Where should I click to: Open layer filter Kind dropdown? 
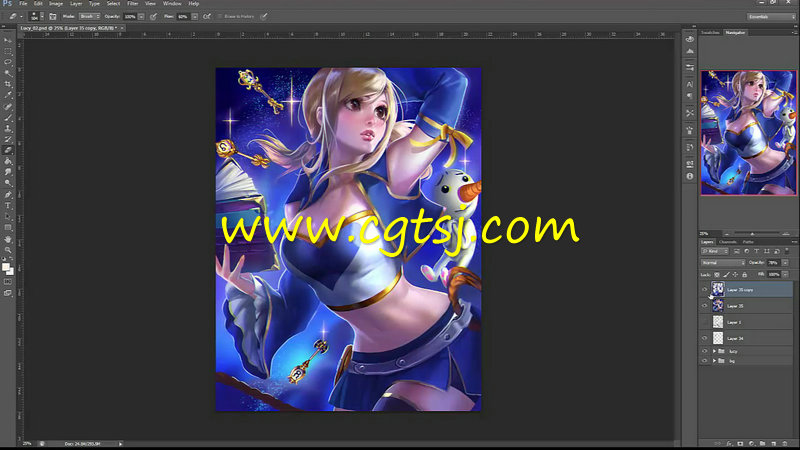(x=715, y=251)
